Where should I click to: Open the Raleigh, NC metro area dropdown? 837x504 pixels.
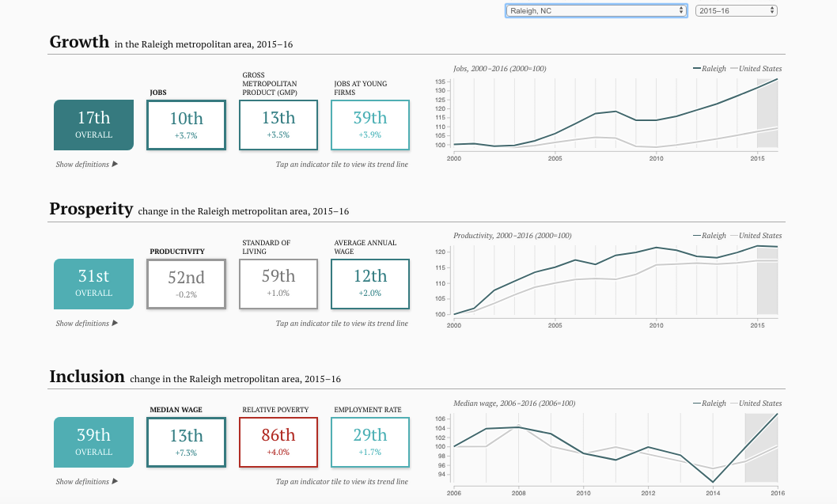coord(596,10)
